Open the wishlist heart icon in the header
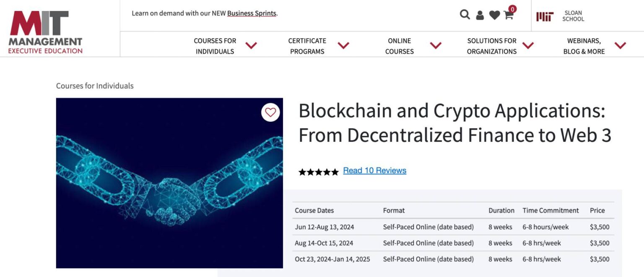The height and width of the screenshot is (277, 644). [495, 14]
